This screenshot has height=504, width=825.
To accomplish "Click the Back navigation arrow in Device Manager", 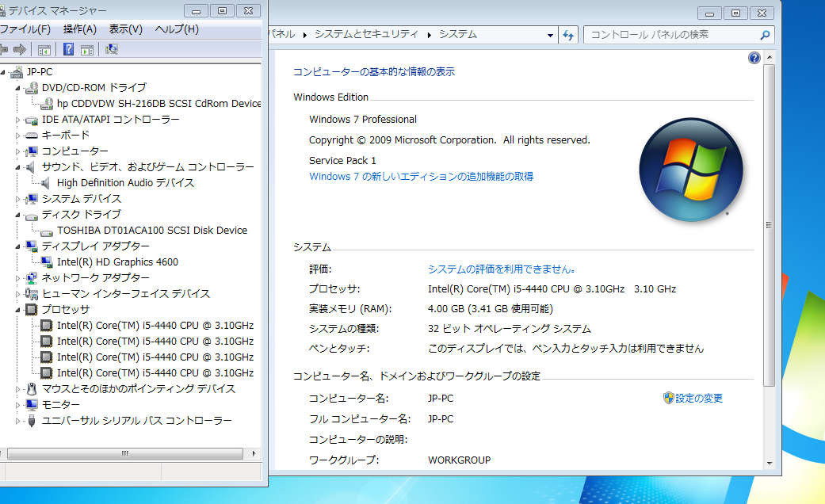I will tap(5, 49).
